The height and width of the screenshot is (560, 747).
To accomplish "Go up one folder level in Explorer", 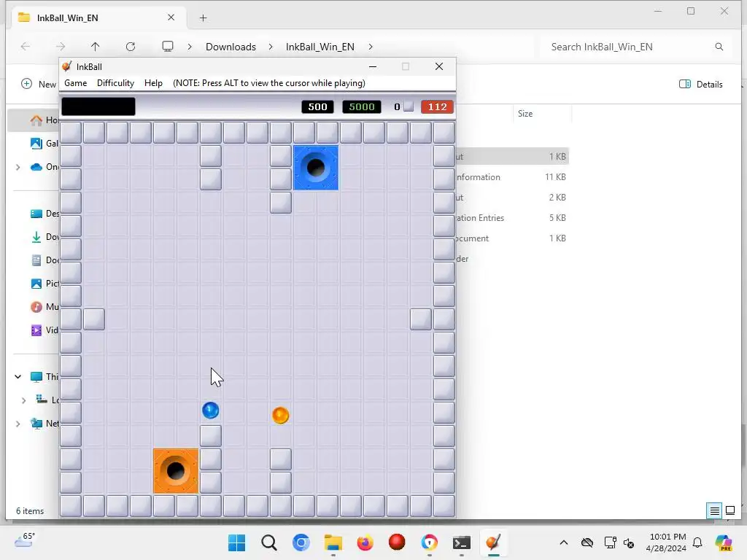I will pyautogui.click(x=96, y=46).
